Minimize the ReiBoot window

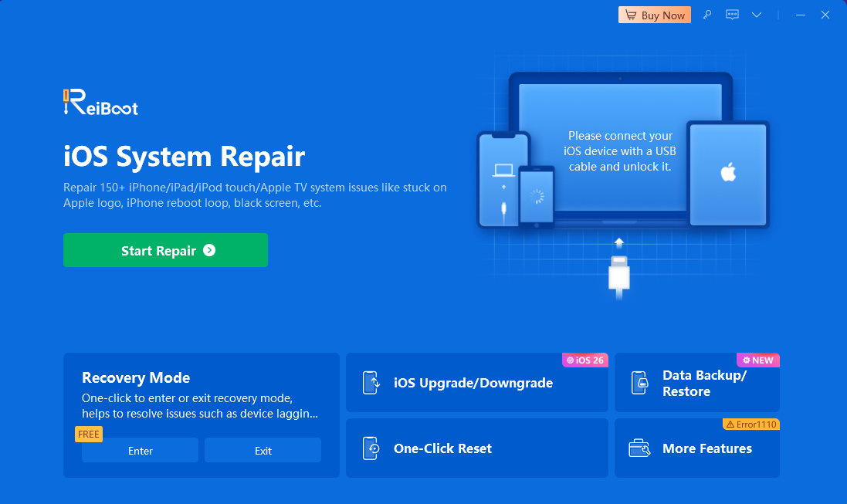click(801, 15)
